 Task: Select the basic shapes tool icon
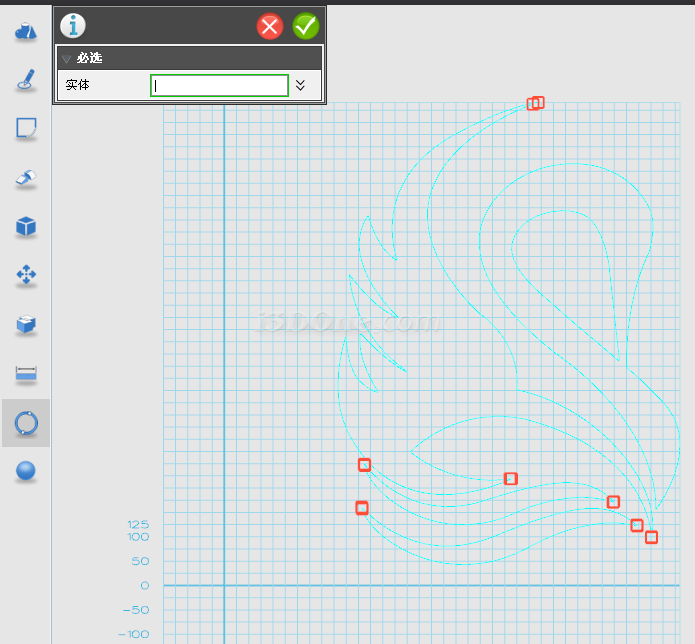(26, 32)
